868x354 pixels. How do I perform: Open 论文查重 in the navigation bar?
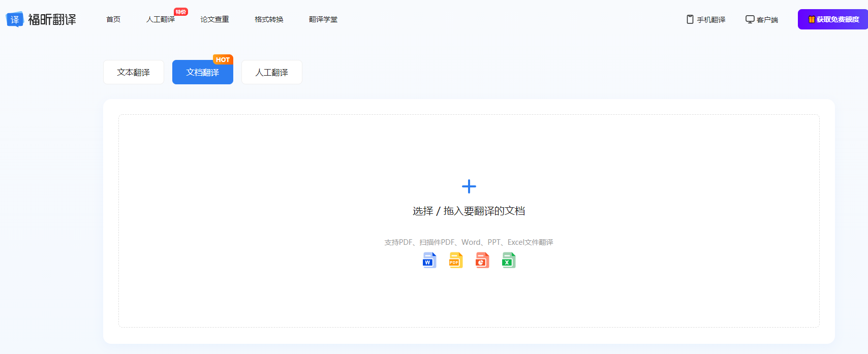[x=214, y=19]
